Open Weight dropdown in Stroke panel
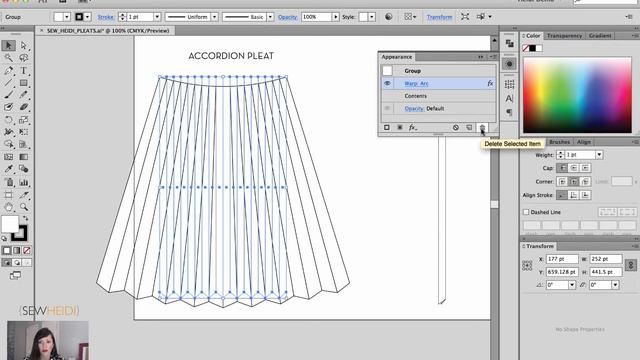The image size is (640, 360). 599,155
